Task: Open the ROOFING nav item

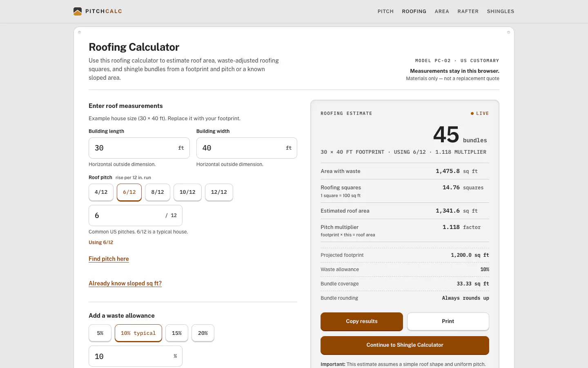Action: coord(414,11)
